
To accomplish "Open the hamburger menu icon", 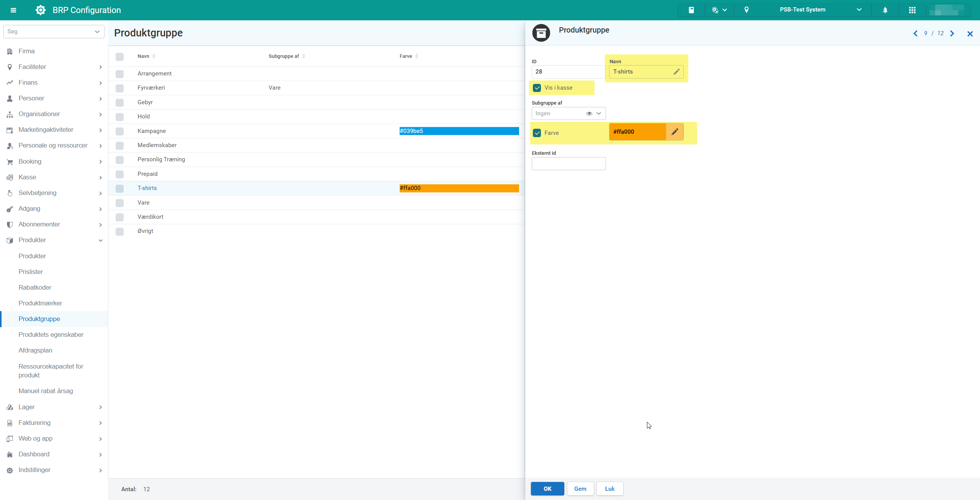I will (13, 10).
